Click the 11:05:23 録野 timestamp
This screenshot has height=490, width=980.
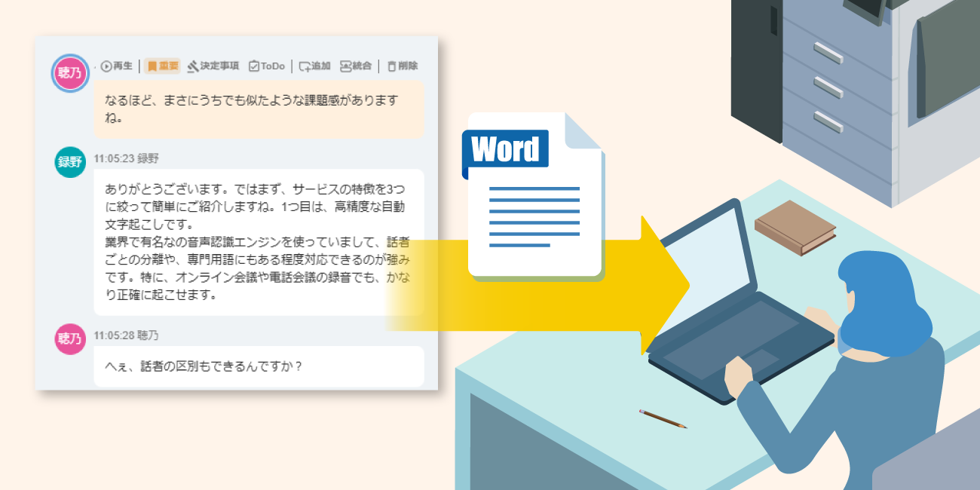tap(127, 158)
